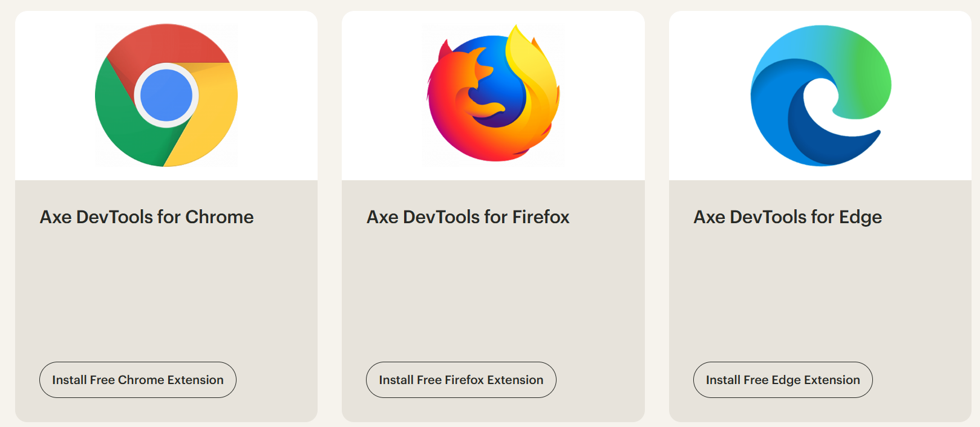
Task: Click the gap between Chrome and Firefox cards
Action: point(330,212)
